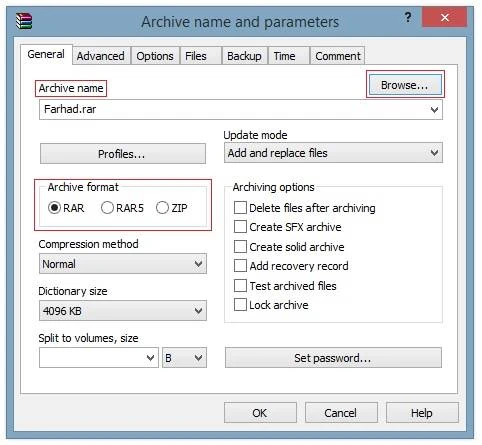
Task: Enable Add recovery record checkbox
Action: [x=240, y=266]
